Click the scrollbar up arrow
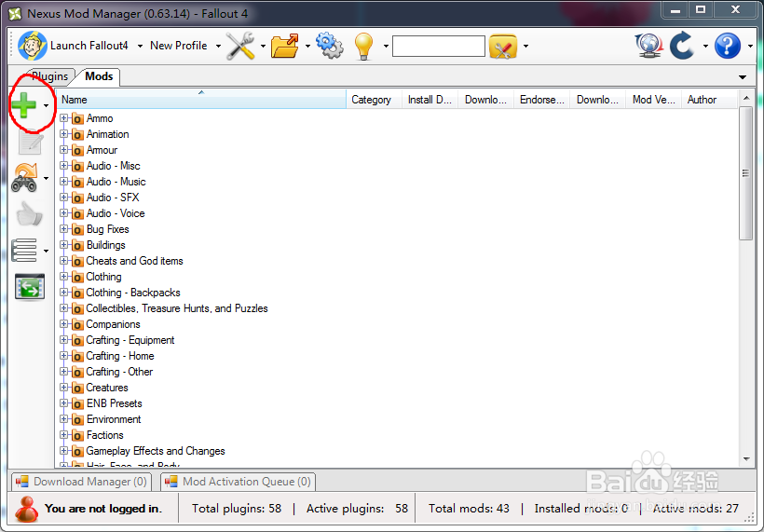 [746, 99]
